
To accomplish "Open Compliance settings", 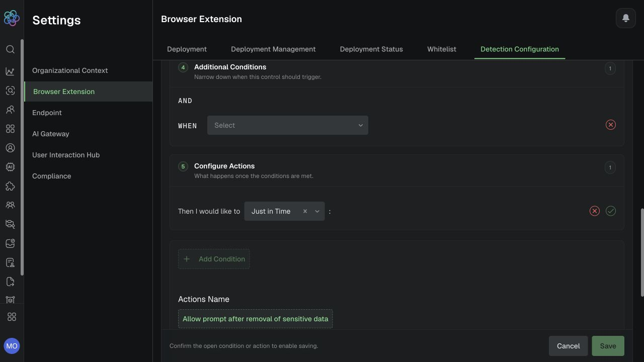I will tap(52, 176).
